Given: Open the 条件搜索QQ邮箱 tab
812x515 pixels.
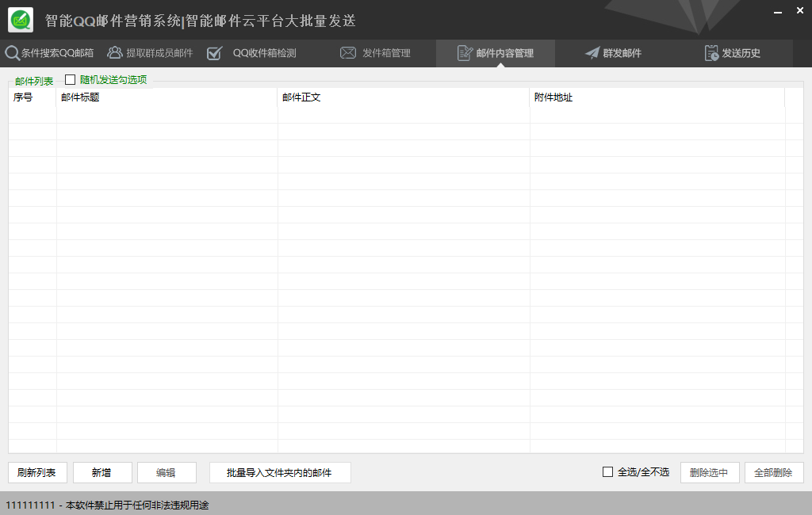Looking at the screenshot, I should 50,53.
